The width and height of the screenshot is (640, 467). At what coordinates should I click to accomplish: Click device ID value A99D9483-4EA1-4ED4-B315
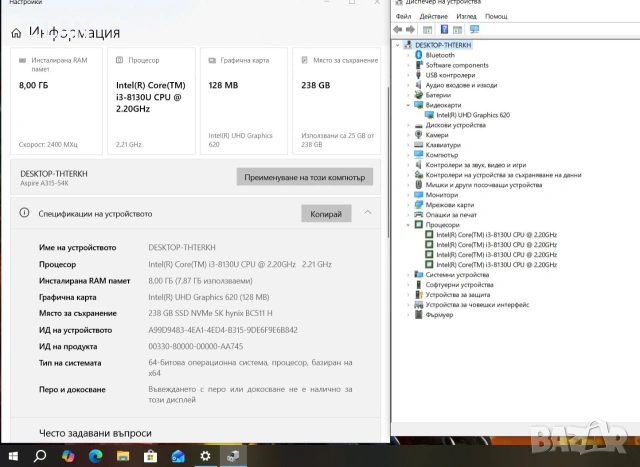(x=223, y=330)
